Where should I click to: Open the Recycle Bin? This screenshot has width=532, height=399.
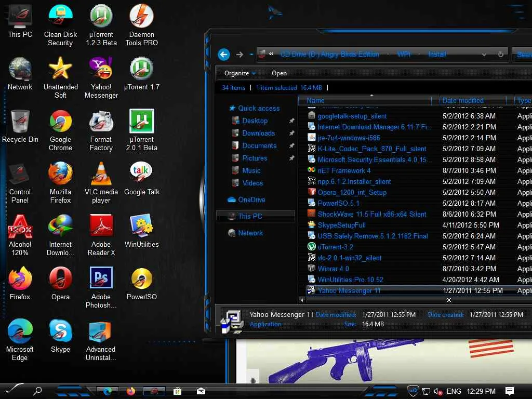20,126
